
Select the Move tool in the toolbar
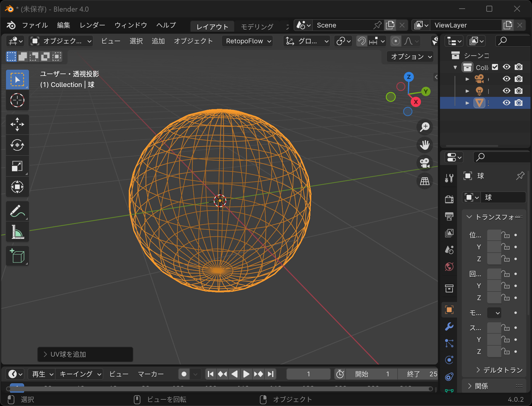17,124
